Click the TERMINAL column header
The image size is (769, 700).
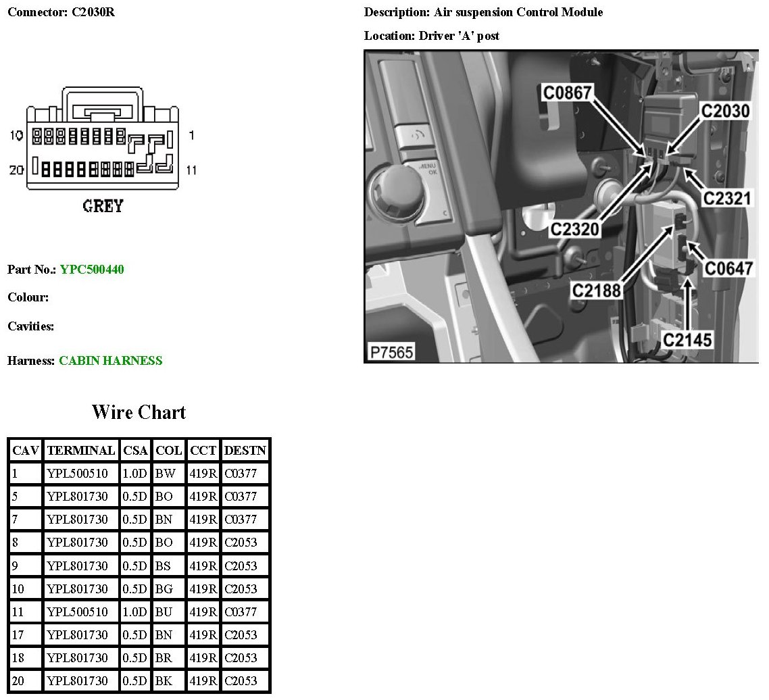(81, 450)
